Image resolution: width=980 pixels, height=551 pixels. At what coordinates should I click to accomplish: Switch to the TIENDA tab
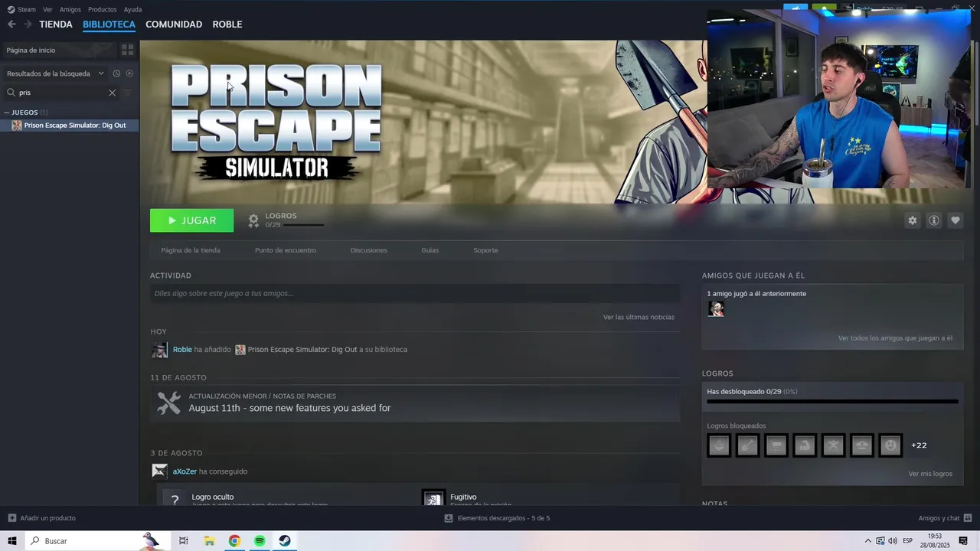click(56, 24)
